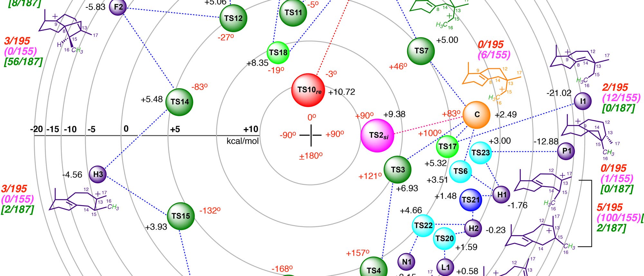Select the purple H2 node
The width and height of the screenshot is (644, 276).
coord(473,229)
